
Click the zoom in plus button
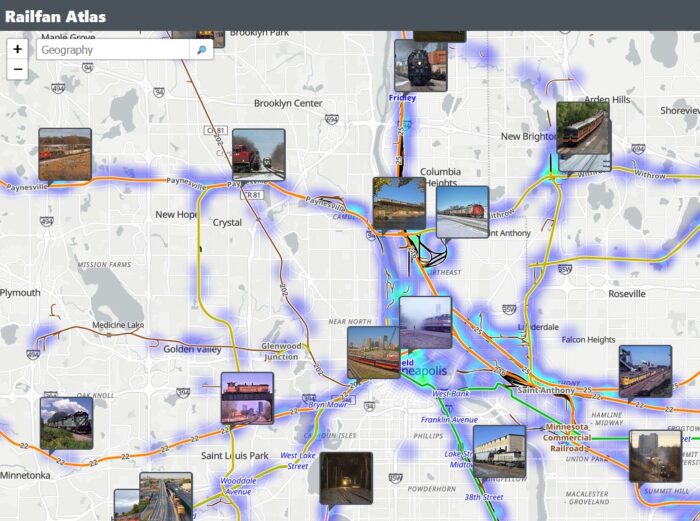click(18, 49)
